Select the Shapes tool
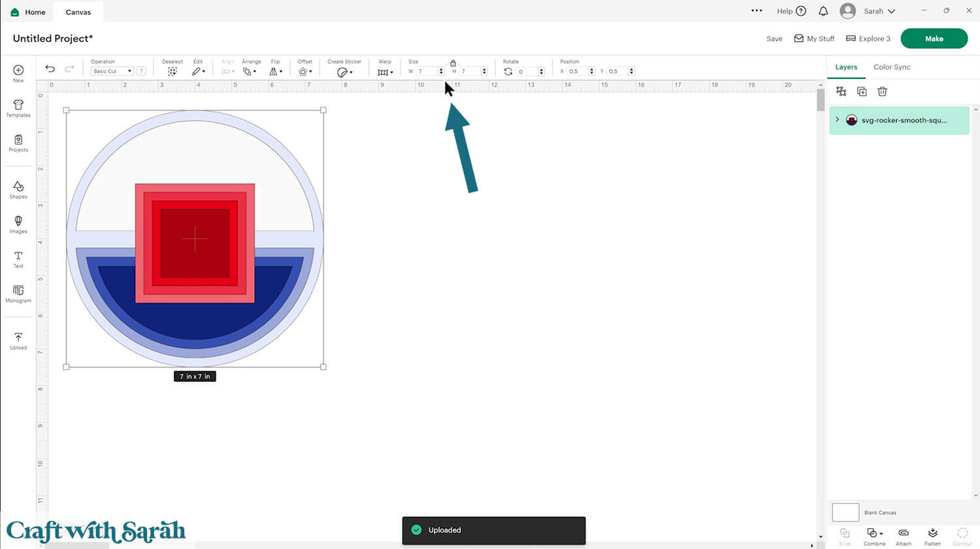980x549 pixels. coord(18,189)
